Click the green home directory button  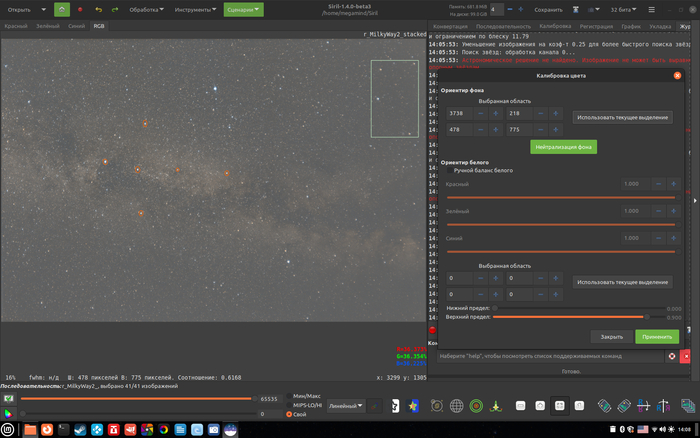[62, 9]
